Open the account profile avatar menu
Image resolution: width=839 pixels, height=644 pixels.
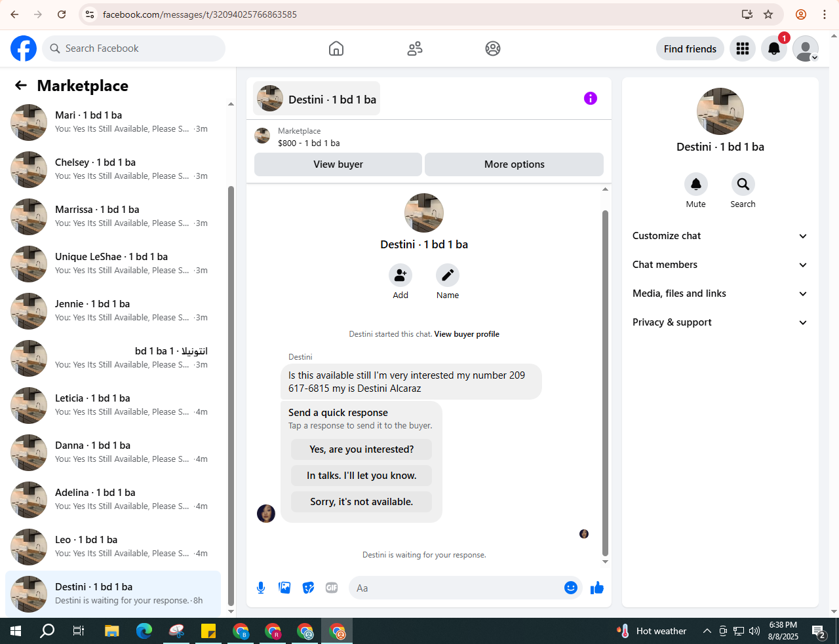(806, 48)
